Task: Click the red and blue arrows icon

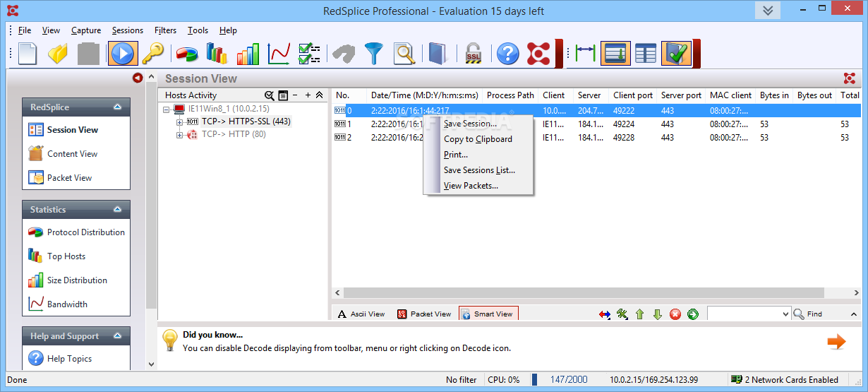Action: 605,314
